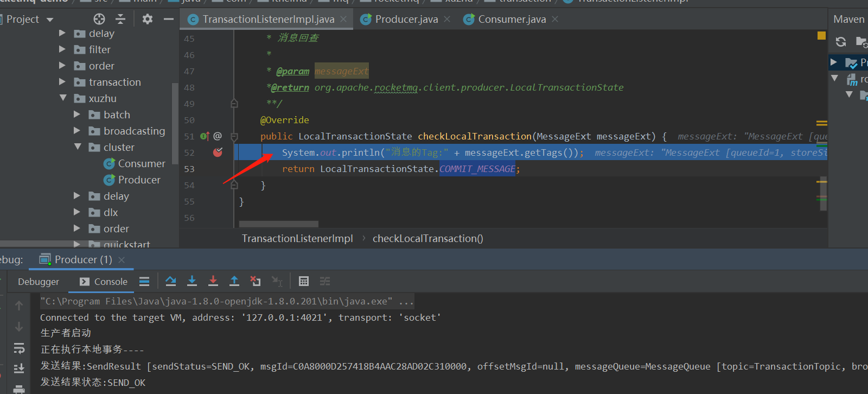Viewport: 868px width, 394px height.
Task: Click the fold marker at line 49
Action: (x=234, y=104)
